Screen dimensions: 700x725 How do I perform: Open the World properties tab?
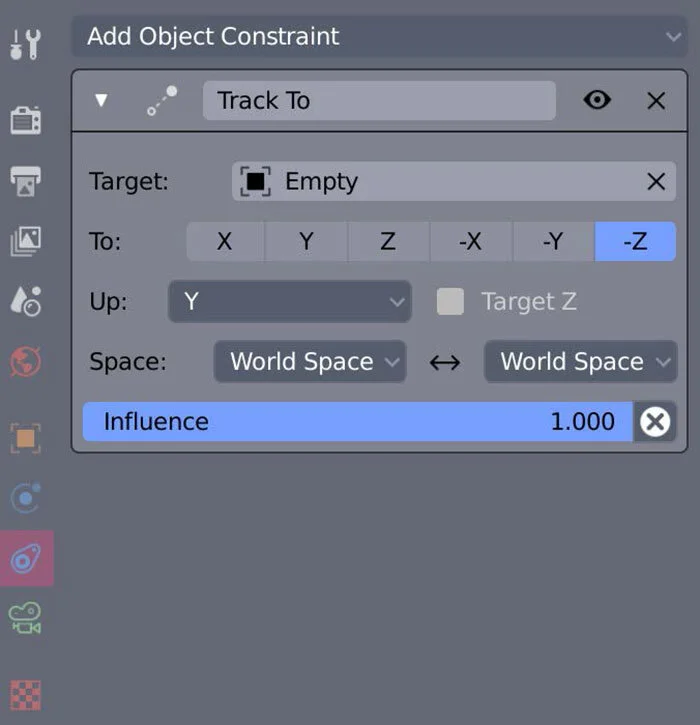click(25, 361)
